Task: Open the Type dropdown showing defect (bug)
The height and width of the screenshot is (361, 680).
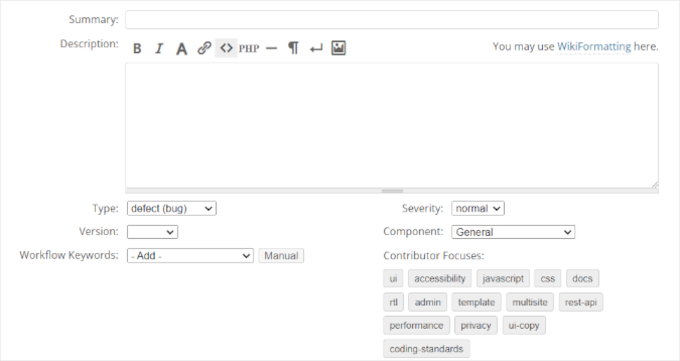Action: pos(172,208)
